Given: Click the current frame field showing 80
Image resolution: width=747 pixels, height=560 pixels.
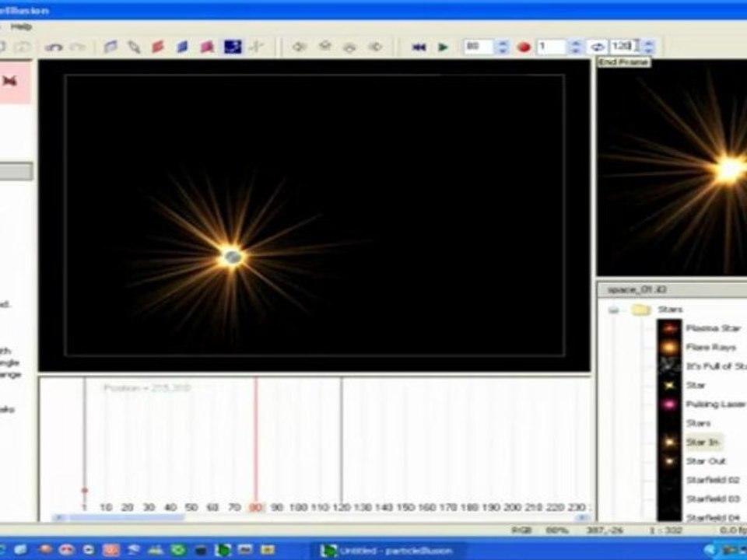Looking at the screenshot, I should 479,47.
